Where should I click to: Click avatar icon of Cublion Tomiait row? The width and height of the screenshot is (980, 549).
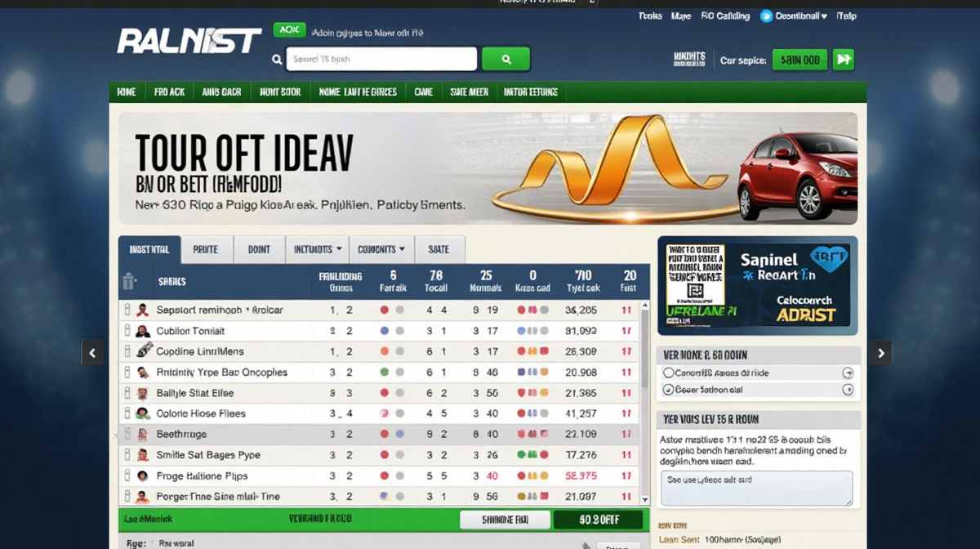click(x=142, y=331)
